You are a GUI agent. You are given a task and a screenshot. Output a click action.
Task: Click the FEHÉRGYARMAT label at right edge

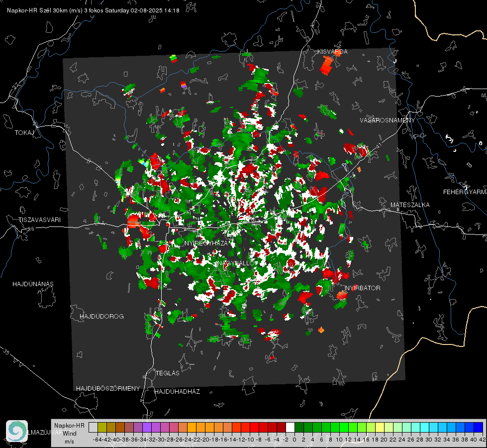click(x=465, y=192)
